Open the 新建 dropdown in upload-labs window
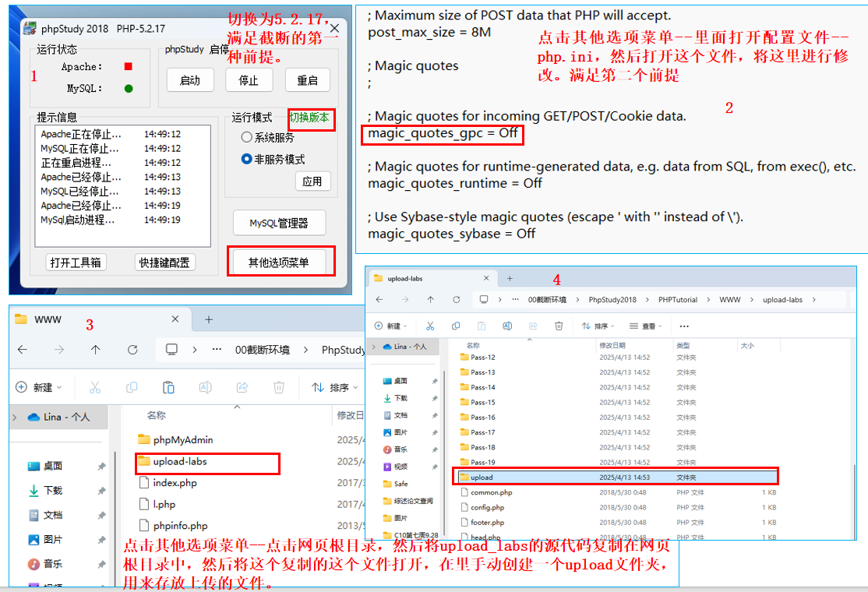The width and height of the screenshot is (868, 592). click(390, 326)
